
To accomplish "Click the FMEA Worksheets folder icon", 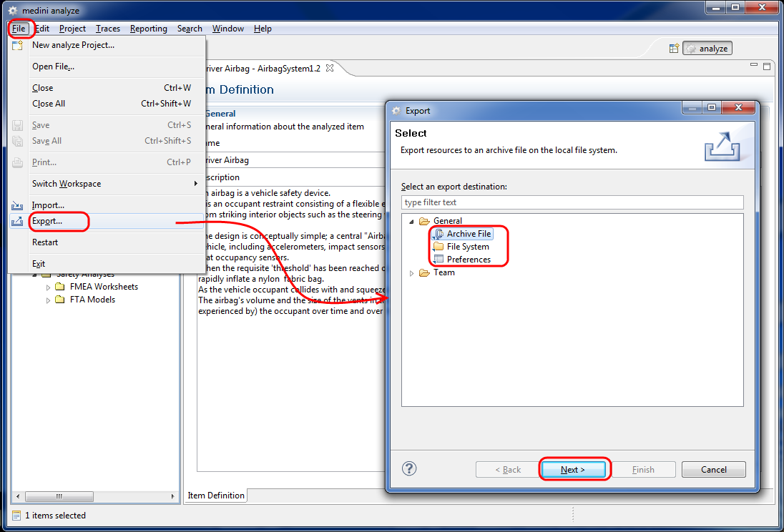I will point(60,287).
